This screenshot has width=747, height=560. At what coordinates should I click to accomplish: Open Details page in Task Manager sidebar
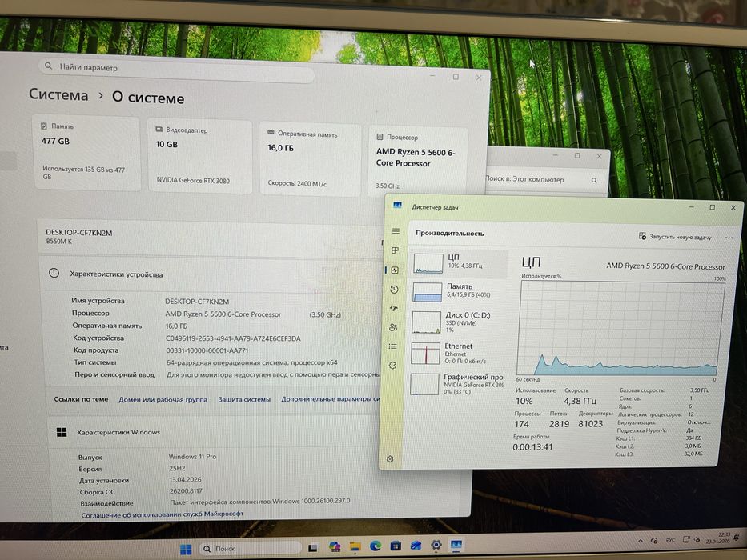(392, 346)
